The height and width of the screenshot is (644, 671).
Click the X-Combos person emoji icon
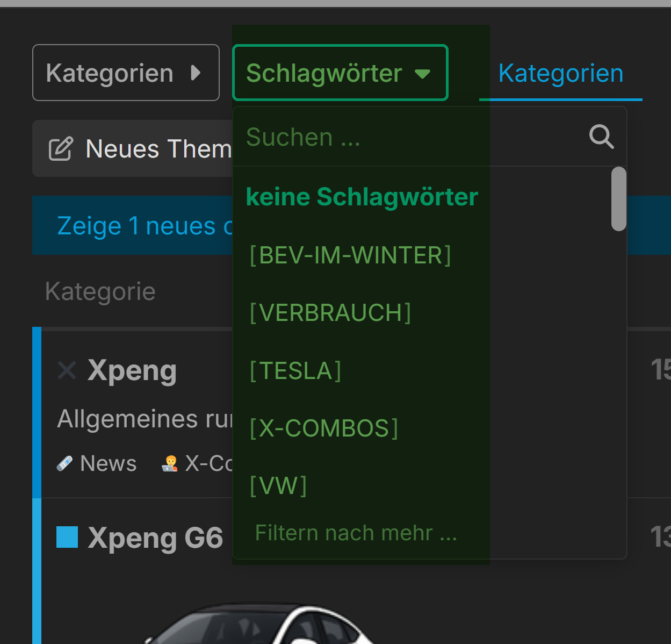tap(170, 463)
